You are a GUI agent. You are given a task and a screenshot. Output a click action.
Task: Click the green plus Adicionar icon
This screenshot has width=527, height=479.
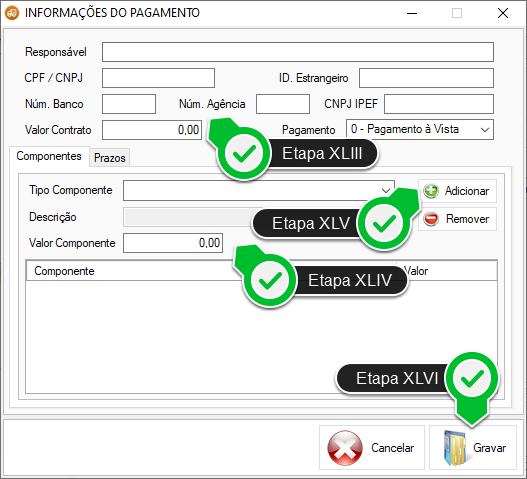pos(431,191)
